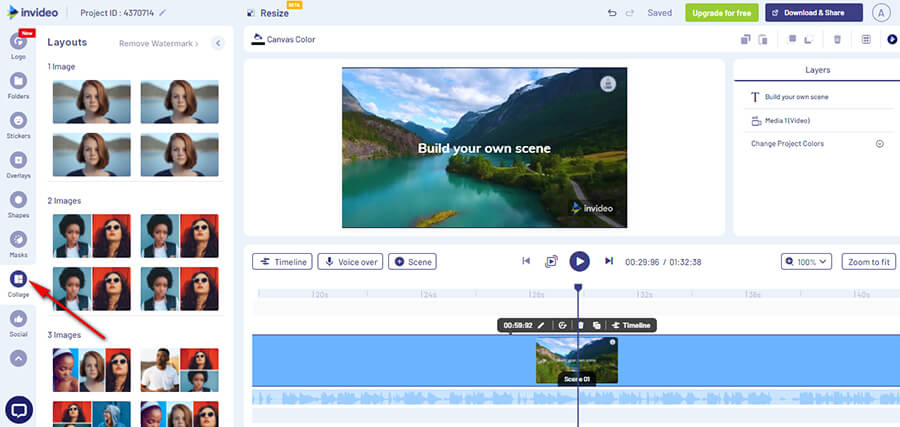Click the undo arrow icon

click(612, 13)
